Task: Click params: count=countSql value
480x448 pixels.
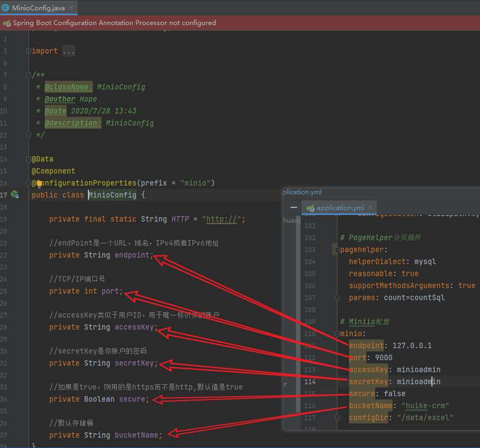Action: click(x=414, y=297)
